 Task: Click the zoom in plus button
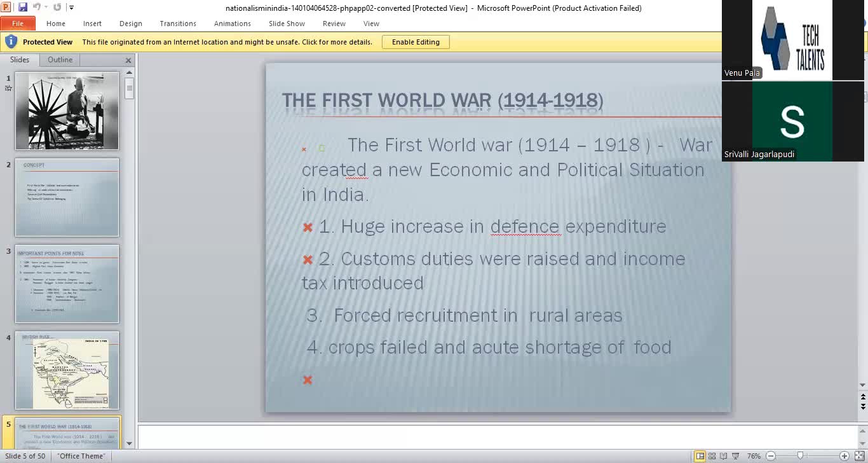click(x=844, y=456)
